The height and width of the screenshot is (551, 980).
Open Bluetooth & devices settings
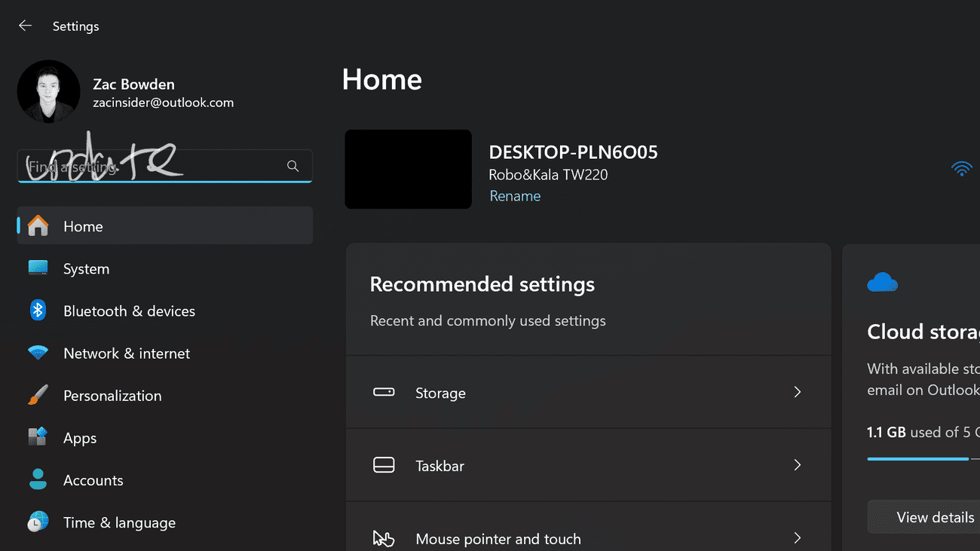point(38,311)
